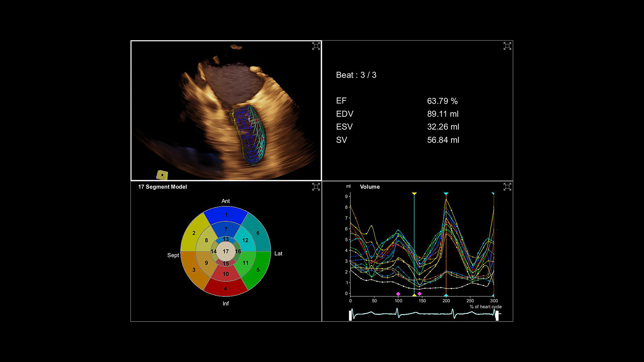Select segment 1 in anterior wall
This screenshot has height=362, width=644.
point(226,215)
